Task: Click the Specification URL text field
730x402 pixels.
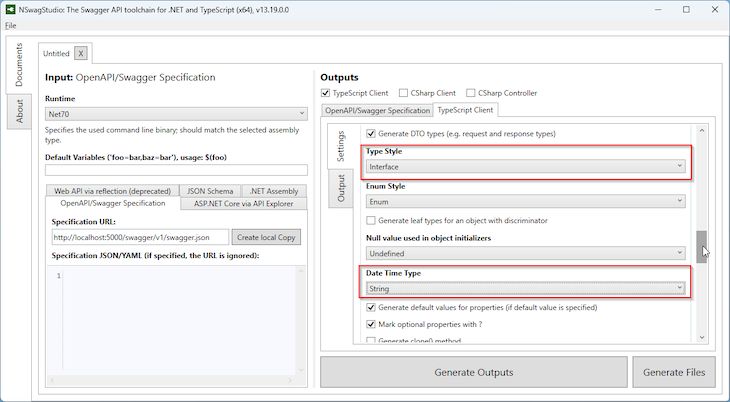Action: (141, 237)
